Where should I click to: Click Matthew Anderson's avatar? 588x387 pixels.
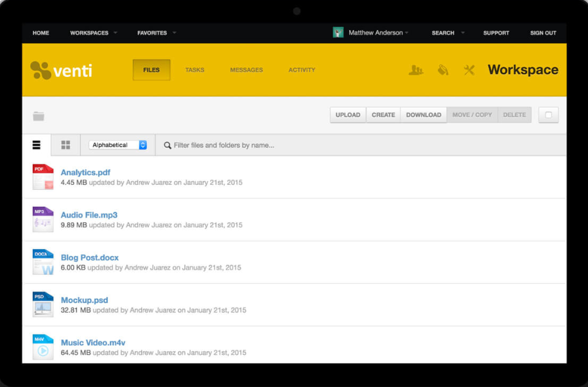pyautogui.click(x=338, y=33)
